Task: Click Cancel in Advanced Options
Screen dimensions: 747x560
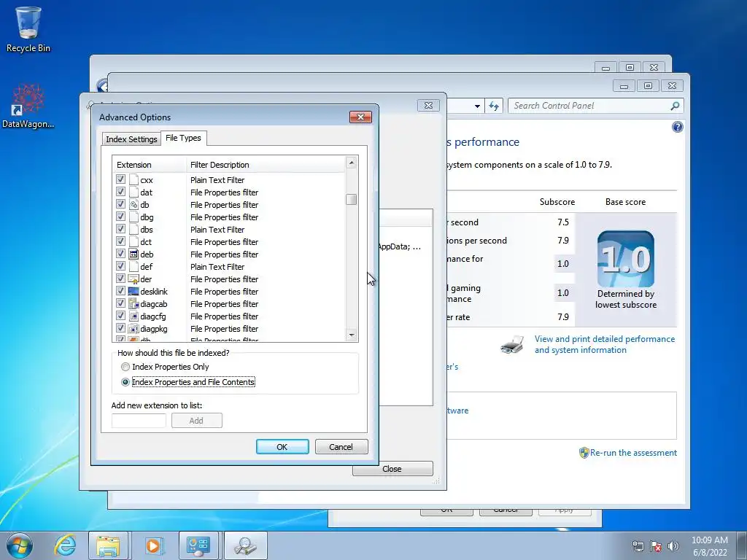Action: pyautogui.click(x=341, y=447)
